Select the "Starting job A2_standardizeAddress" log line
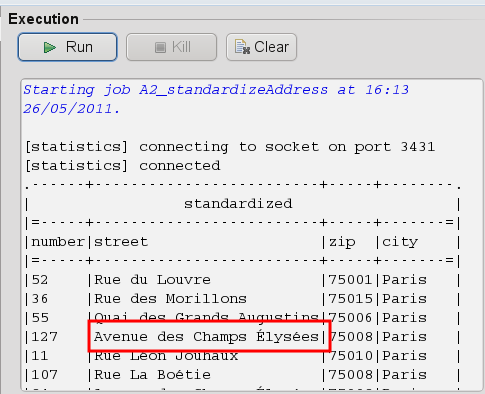Viewport: 485px width, 394px height. pyautogui.click(x=216, y=90)
